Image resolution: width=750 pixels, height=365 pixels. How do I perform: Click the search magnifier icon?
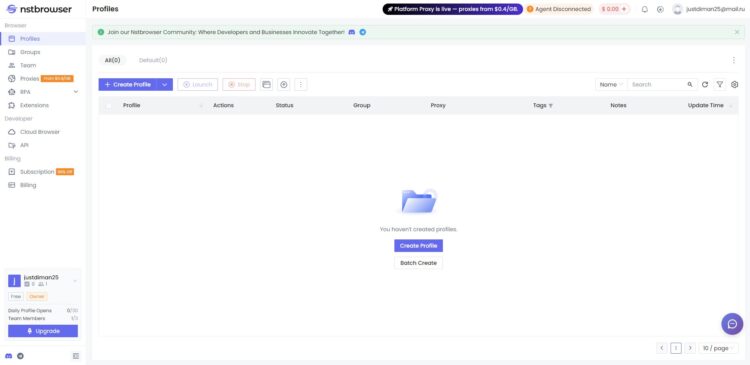click(x=690, y=85)
